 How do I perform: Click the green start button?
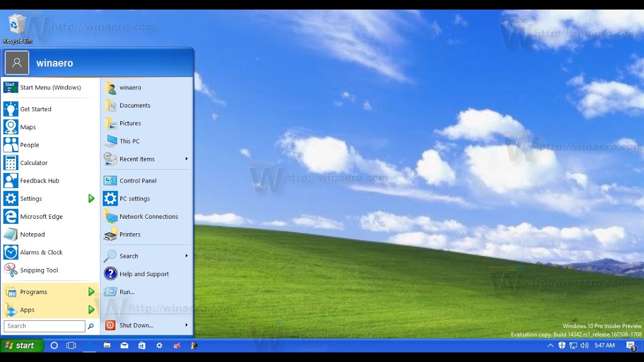[22, 345]
